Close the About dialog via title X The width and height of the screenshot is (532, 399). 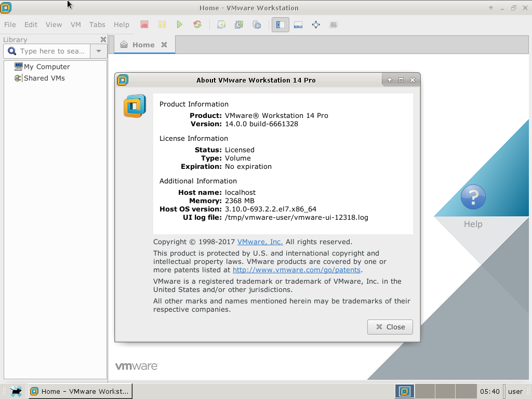point(412,80)
